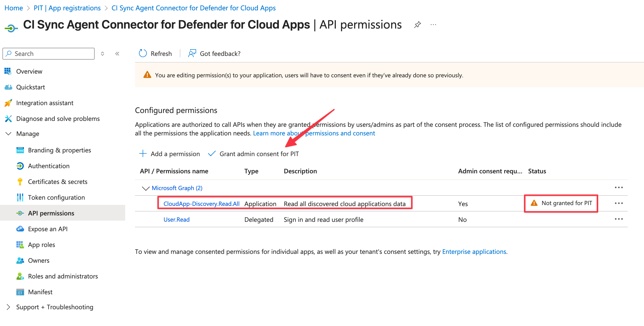
Task: Click the Branding & properties icon
Action: [x=20, y=150]
